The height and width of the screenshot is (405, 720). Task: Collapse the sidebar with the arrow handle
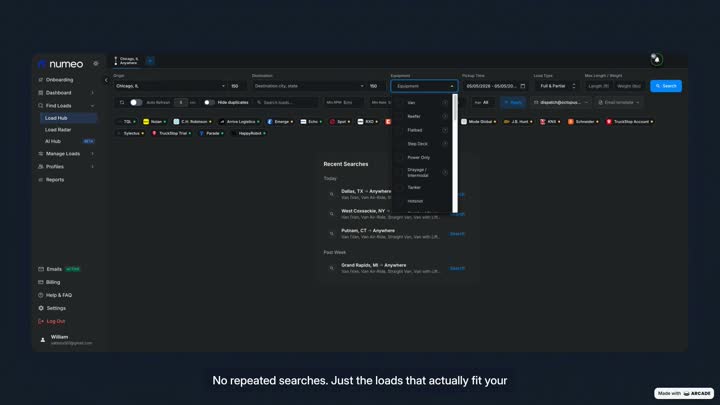pos(106,80)
